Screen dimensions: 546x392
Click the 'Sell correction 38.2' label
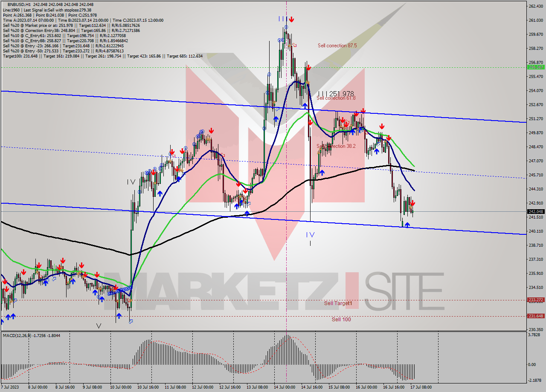[x=337, y=147]
